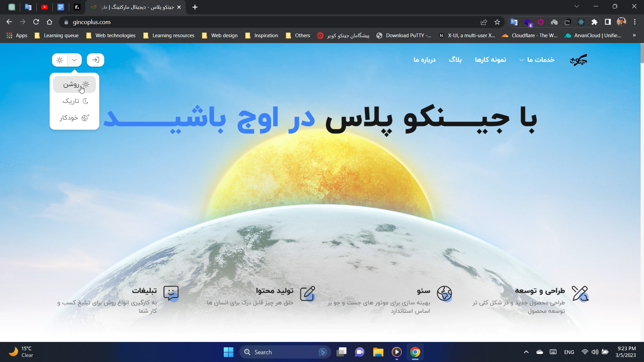Screen dimensions: 644x362
Task: Click the site lock icon
Action: [x=66, y=22]
